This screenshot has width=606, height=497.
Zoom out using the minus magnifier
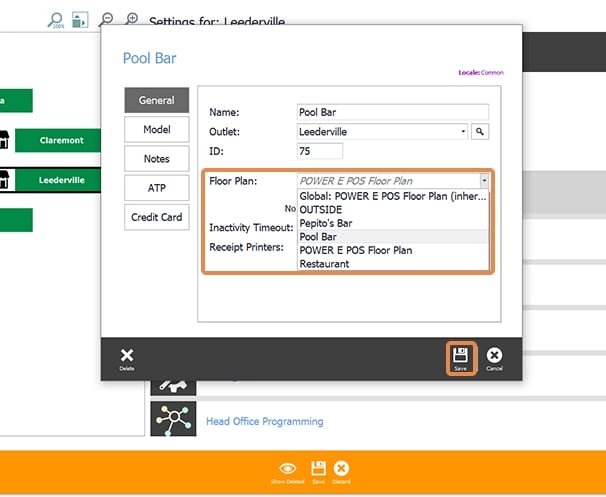[106, 19]
